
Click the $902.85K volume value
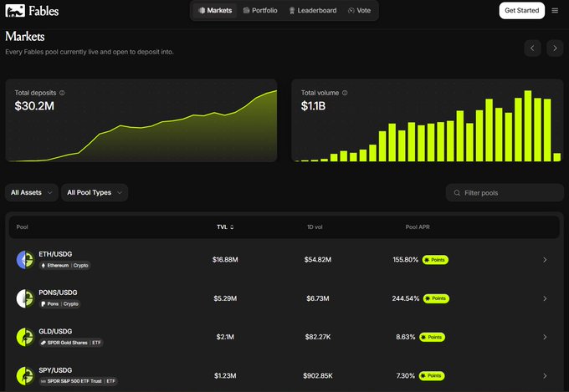coord(317,375)
